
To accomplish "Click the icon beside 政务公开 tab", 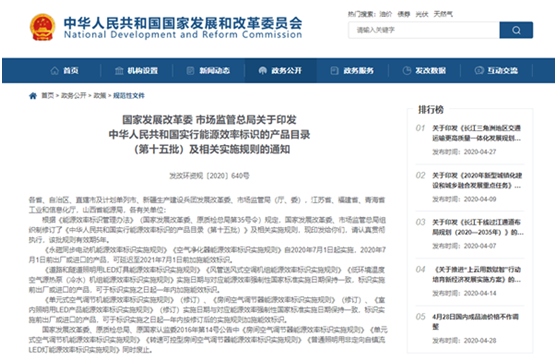I will 263,71.
